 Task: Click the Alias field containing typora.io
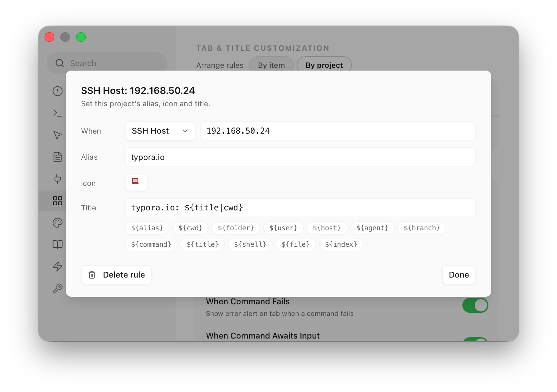coord(300,157)
